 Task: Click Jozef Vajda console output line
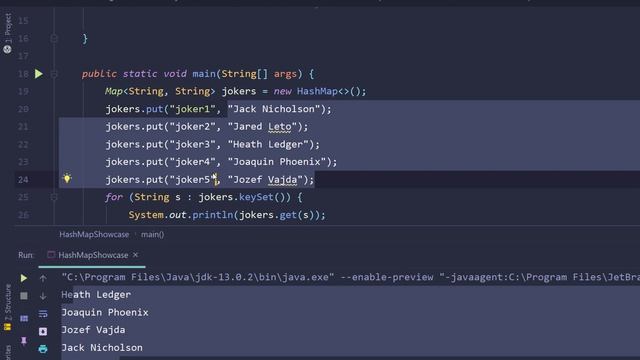point(93,330)
